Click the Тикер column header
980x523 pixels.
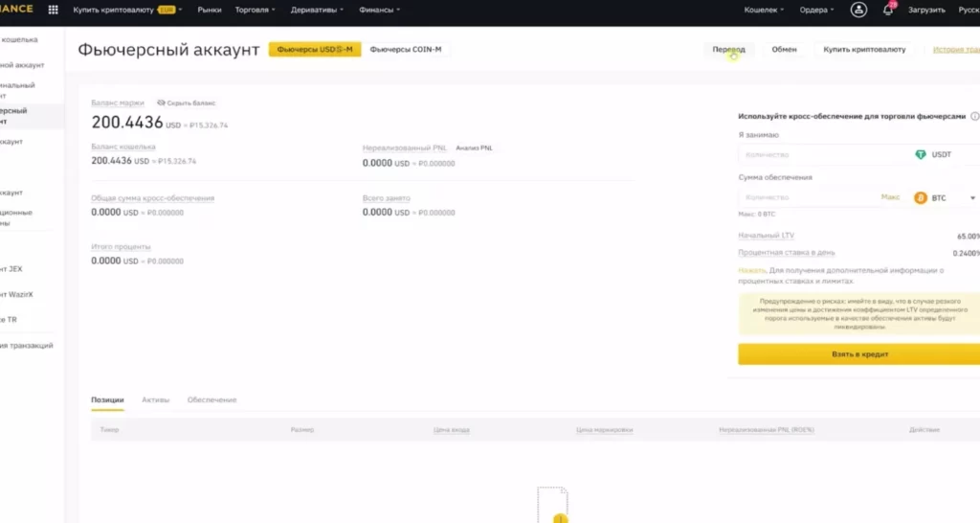(x=109, y=430)
